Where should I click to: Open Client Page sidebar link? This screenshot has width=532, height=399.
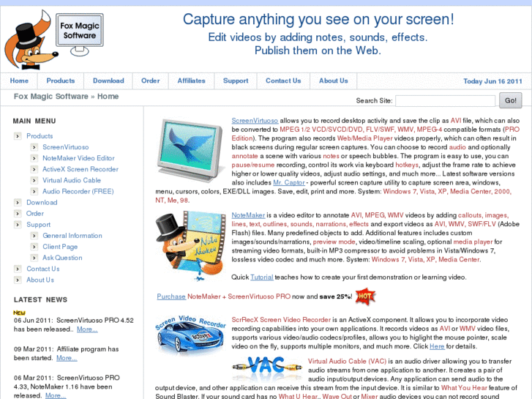pyautogui.click(x=60, y=247)
